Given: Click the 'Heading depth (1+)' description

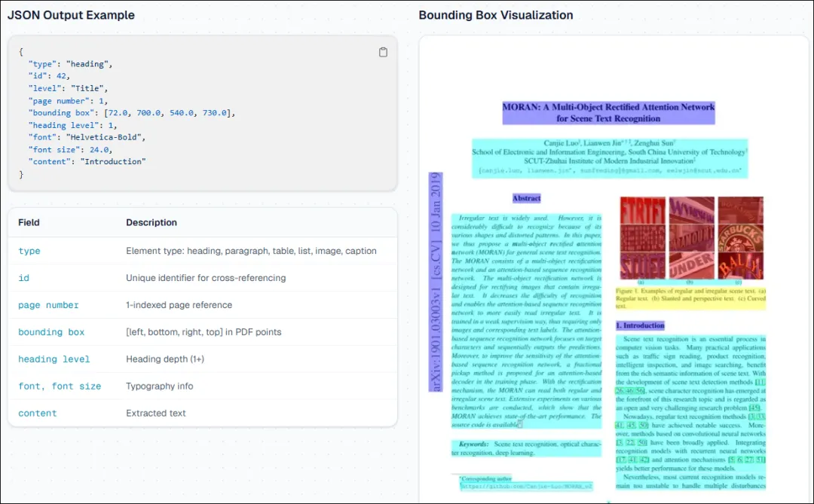Looking at the screenshot, I should (x=165, y=359).
